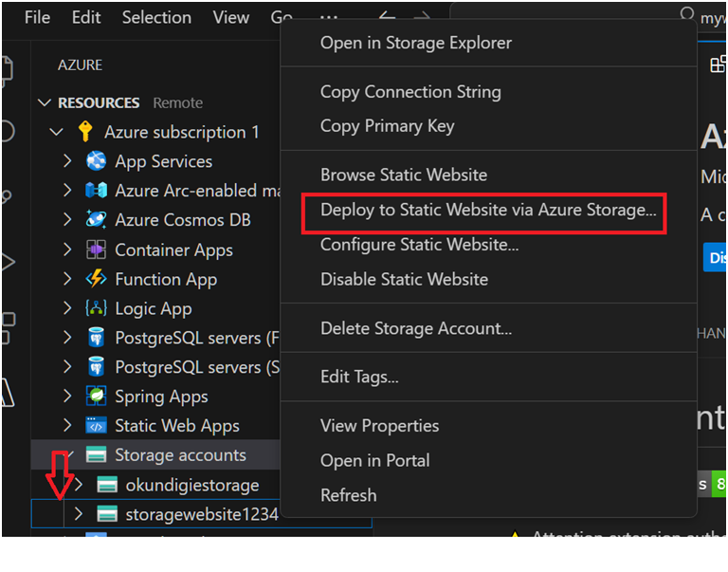
Task: Select the Storage accounts tree row
Action: tap(156, 455)
